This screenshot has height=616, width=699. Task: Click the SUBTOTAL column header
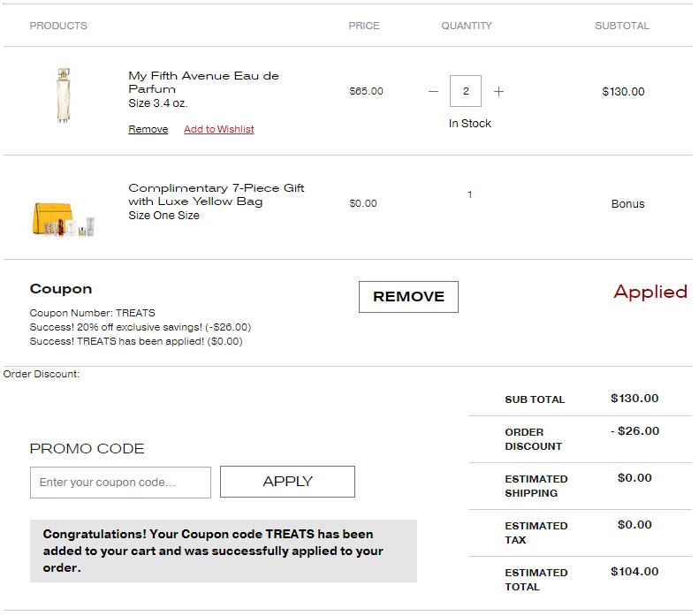pyautogui.click(x=622, y=26)
